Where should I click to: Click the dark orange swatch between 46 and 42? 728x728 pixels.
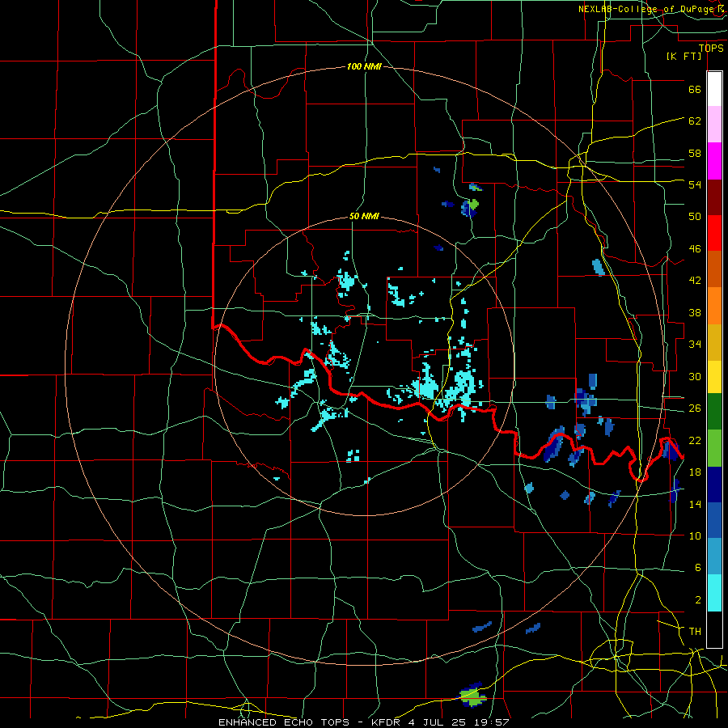(714, 269)
